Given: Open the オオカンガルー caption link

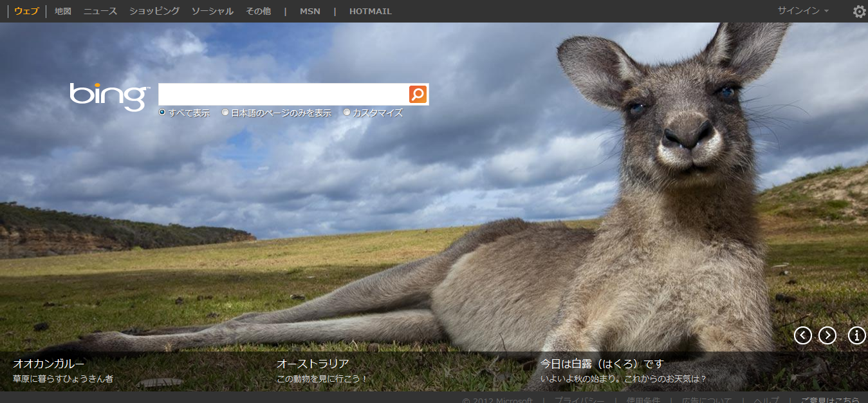Looking at the screenshot, I should [x=49, y=364].
